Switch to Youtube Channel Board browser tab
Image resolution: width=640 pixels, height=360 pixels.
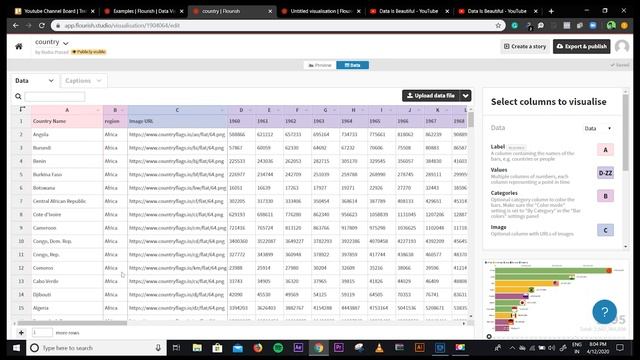[x=55, y=11]
